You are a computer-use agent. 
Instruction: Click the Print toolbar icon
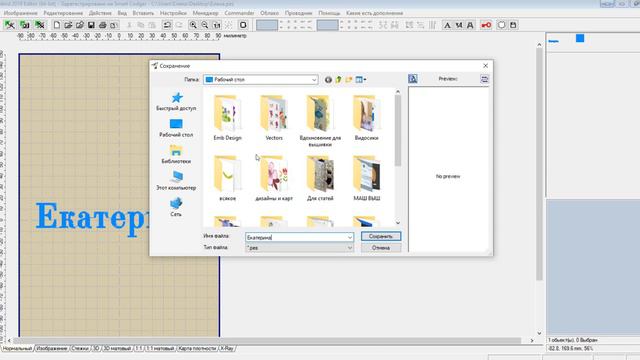[x=102, y=25]
